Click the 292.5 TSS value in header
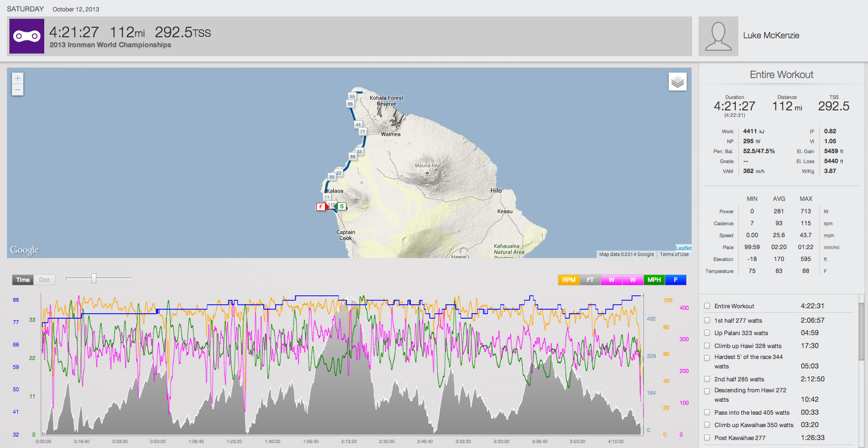 (183, 32)
